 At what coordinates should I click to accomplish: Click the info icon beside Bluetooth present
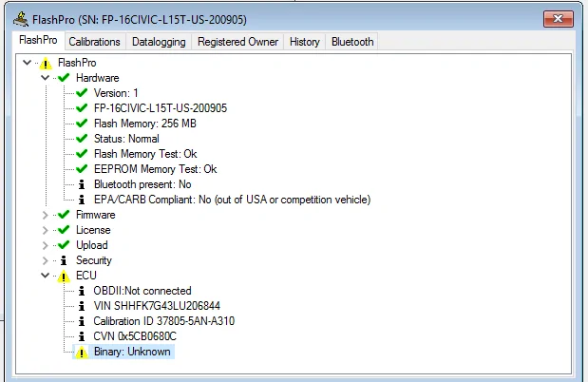pyautogui.click(x=82, y=184)
